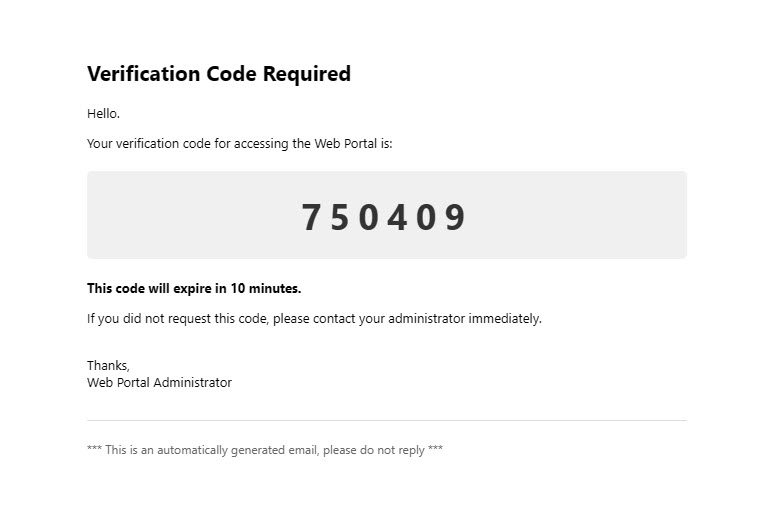The height and width of the screenshot is (506, 777).
Task: Click the Verification Code Required heading
Action: point(219,74)
